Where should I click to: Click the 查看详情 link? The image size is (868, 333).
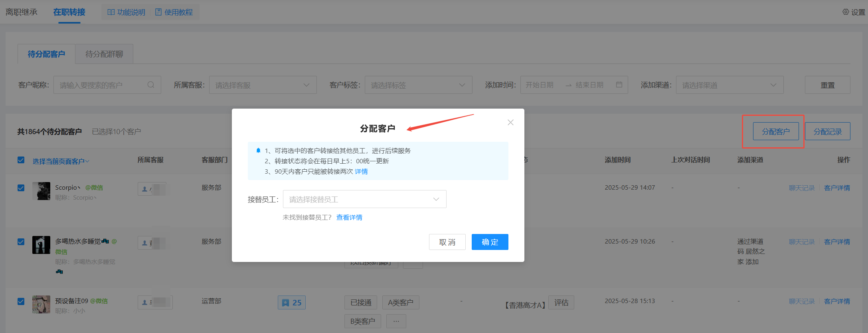[x=349, y=217]
